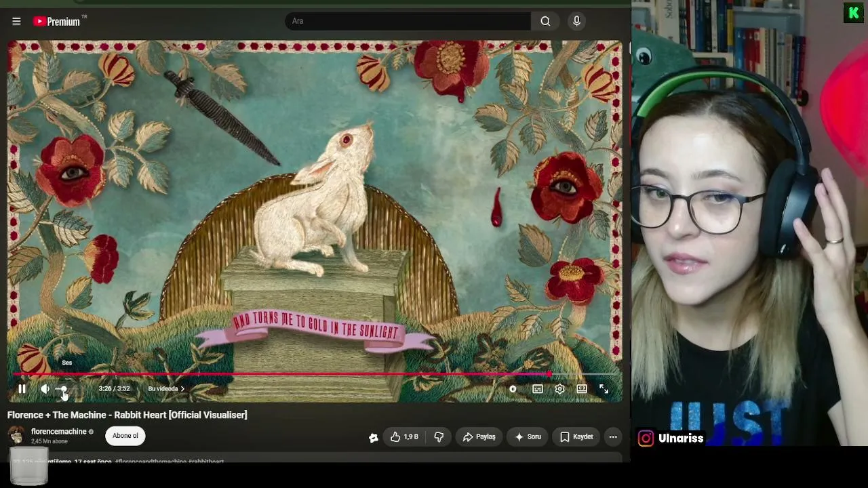Click the remix icon beside the like button

(373, 437)
